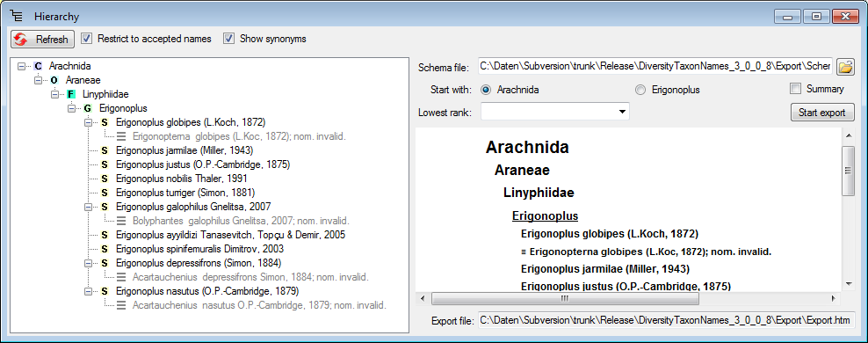868x343 pixels.
Task: Toggle Show synonyms checkbox
Action: point(228,39)
